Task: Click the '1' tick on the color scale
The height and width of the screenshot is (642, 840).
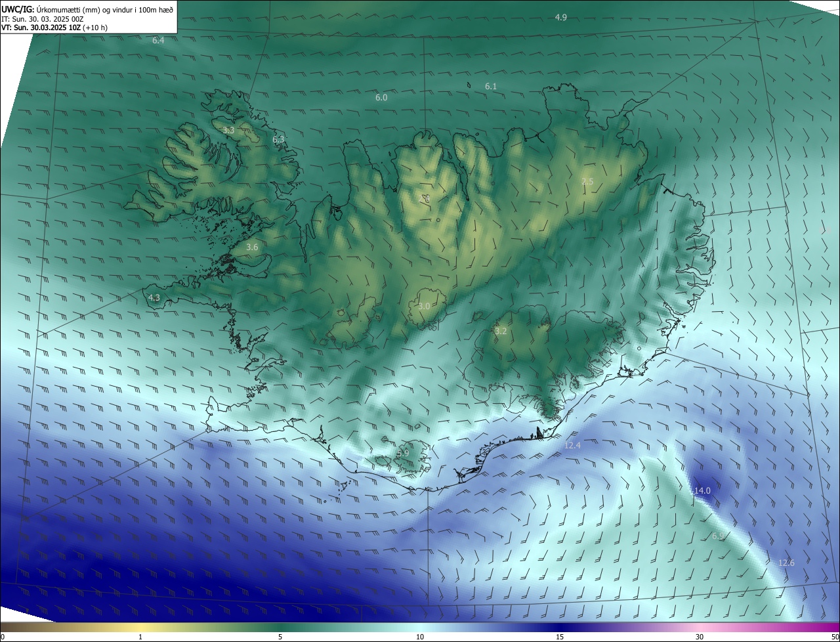Action: click(140, 637)
